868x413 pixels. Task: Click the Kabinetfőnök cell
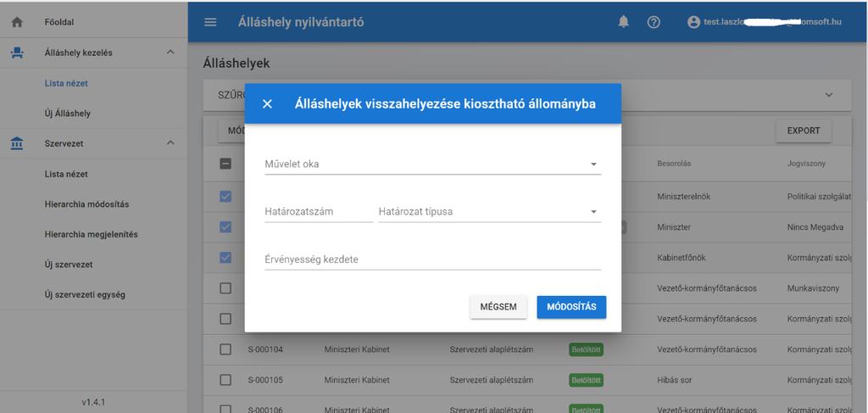[681, 258]
